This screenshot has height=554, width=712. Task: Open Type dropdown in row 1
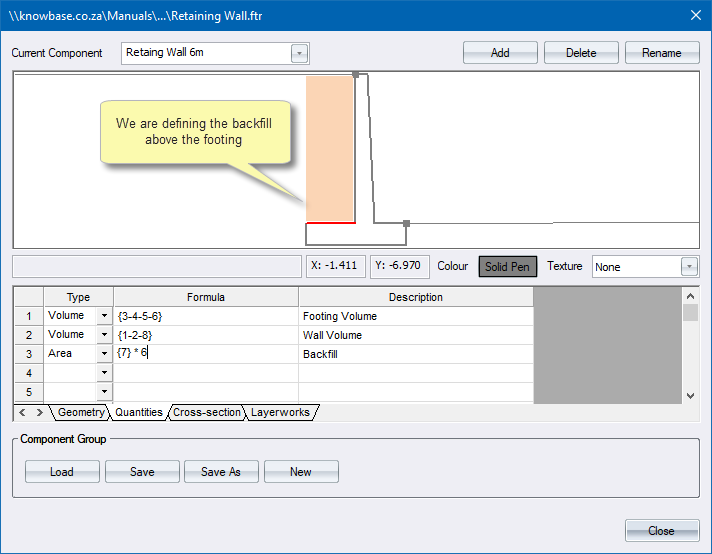pyautogui.click(x=104, y=316)
